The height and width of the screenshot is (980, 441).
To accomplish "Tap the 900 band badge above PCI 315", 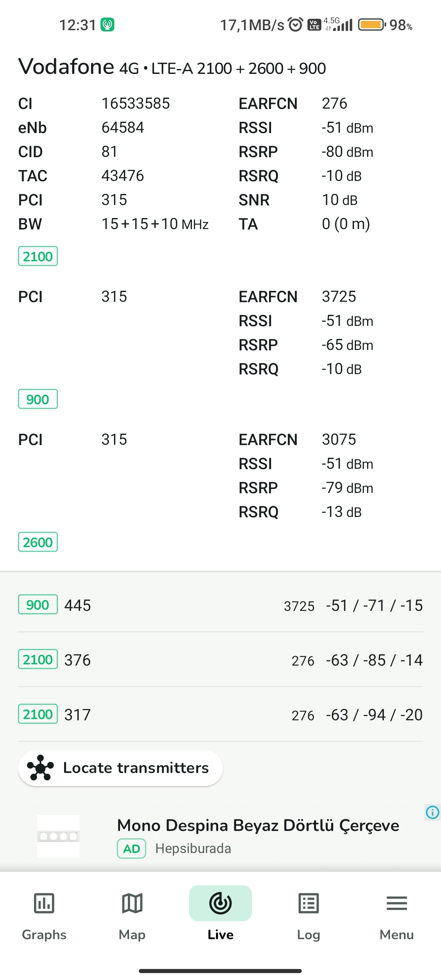I will point(38,399).
